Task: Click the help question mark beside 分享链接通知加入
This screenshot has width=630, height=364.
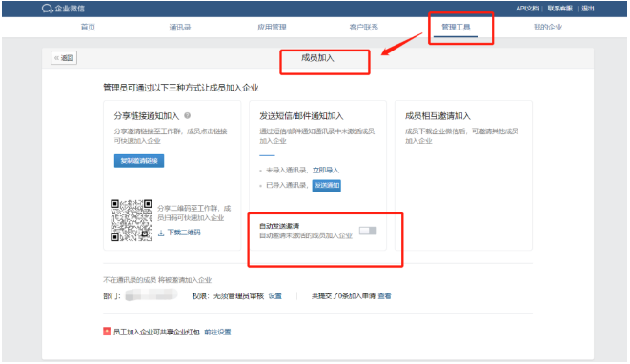Action: [x=187, y=115]
